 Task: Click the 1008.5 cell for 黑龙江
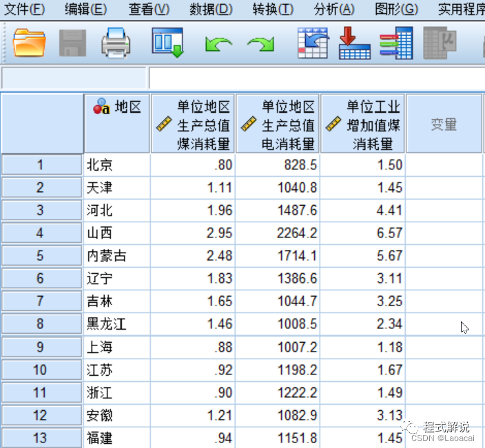pyautogui.click(x=278, y=324)
